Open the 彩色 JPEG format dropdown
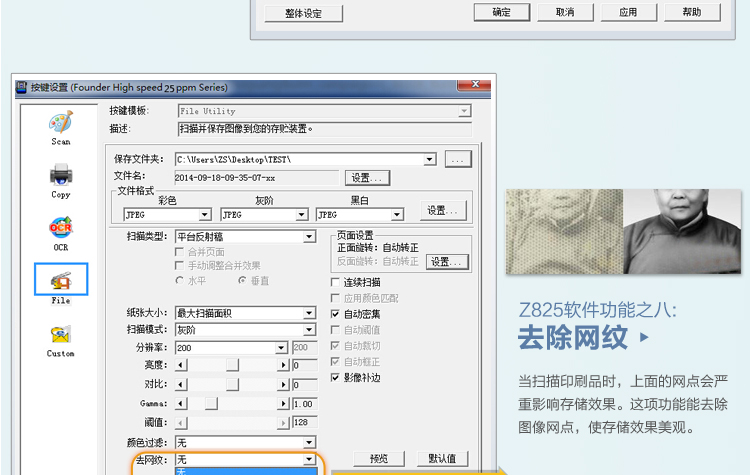 point(205,214)
